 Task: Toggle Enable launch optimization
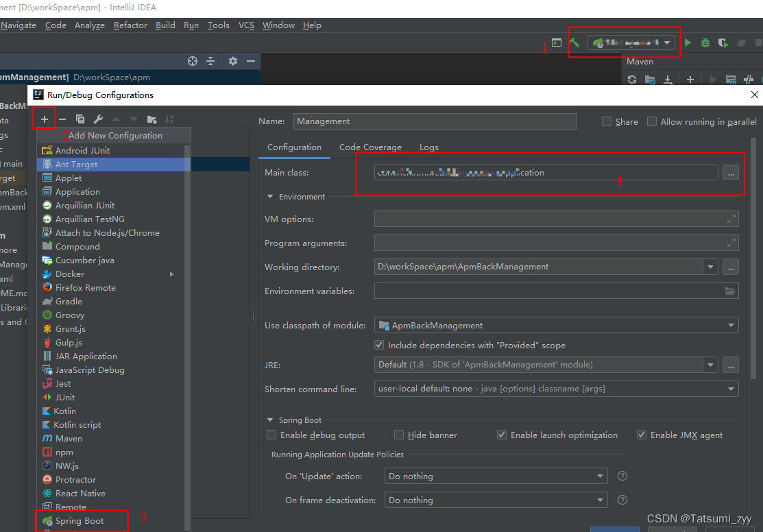502,435
